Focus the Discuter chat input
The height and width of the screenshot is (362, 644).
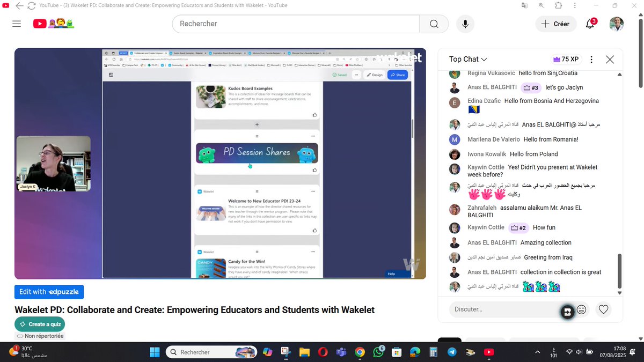pos(504,309)
